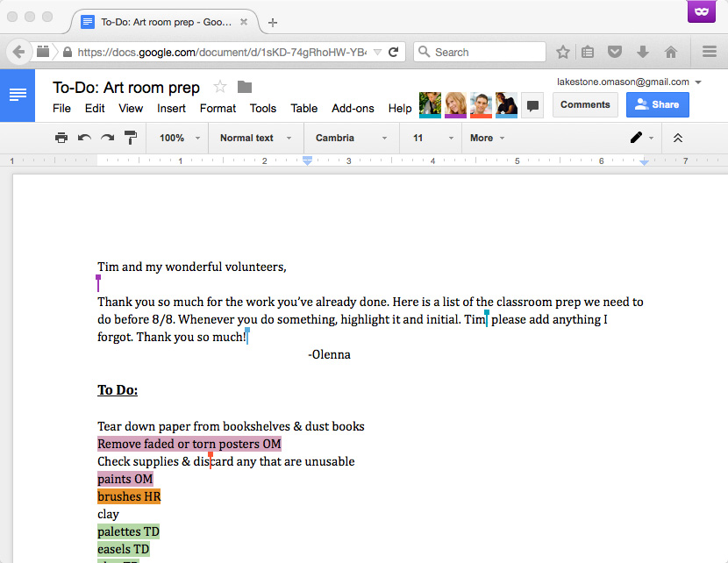Star the document using the star icon

(220, 87)
